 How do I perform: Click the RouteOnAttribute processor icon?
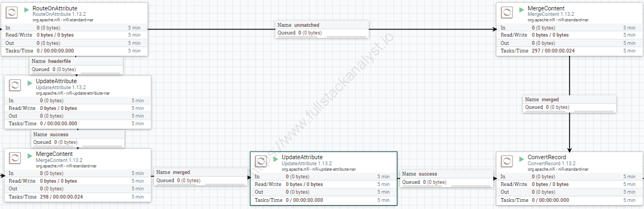12,13
